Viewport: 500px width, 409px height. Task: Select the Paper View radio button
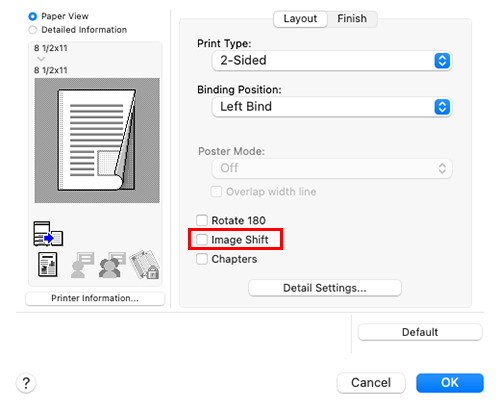(x=32, y=16)
